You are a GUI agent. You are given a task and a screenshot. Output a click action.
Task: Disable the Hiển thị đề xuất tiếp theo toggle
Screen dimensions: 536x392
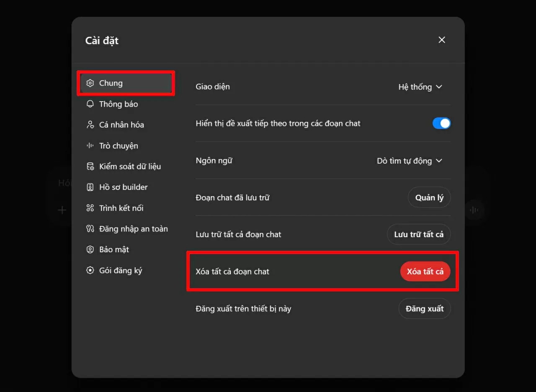pyautogui.click(x=442, y=123)
